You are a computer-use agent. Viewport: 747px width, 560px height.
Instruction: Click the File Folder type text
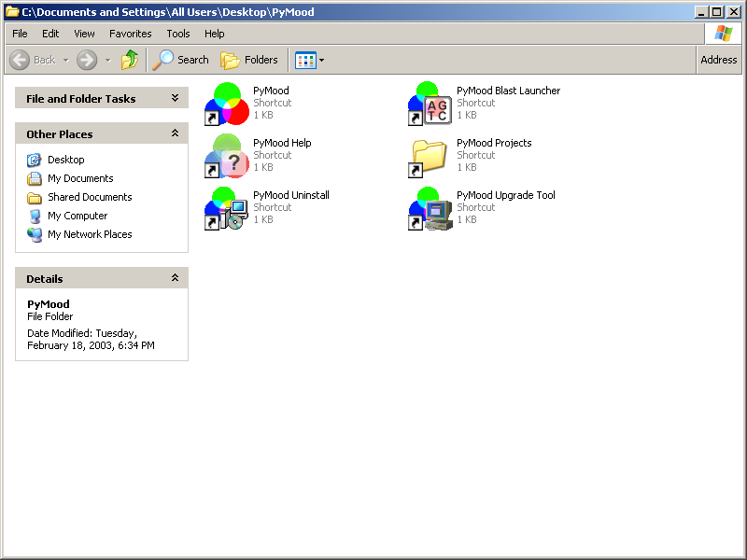click(50, 316)
